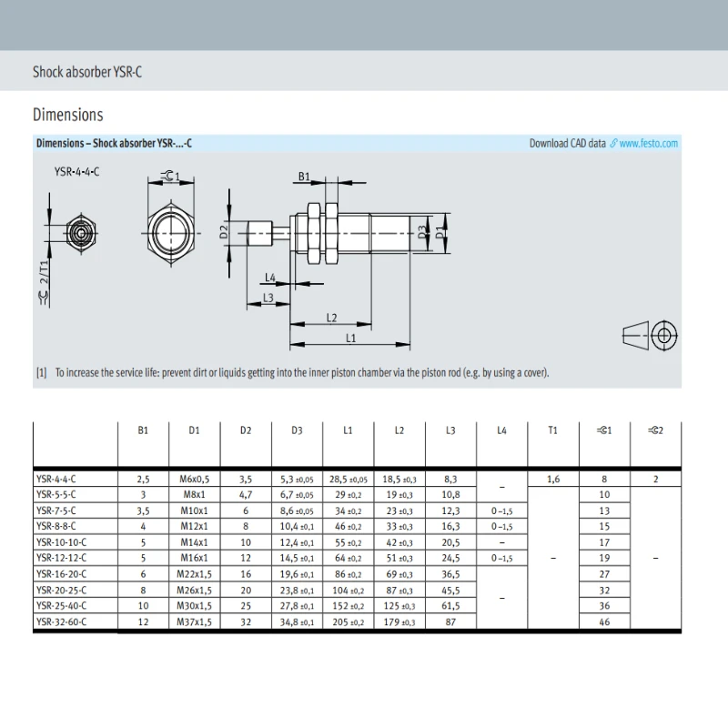Open the www.festo.com link
Screen dimensions: 728x728
[x=648, y=144]
